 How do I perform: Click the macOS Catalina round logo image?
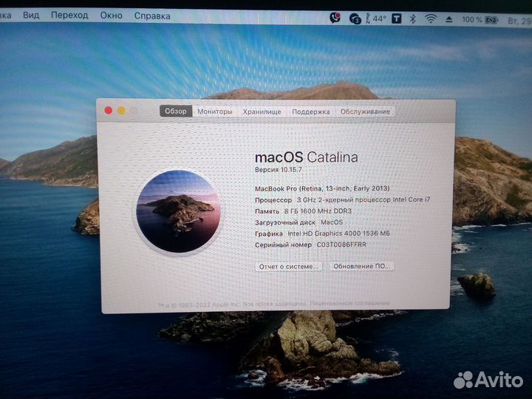(x=178, y=211)
